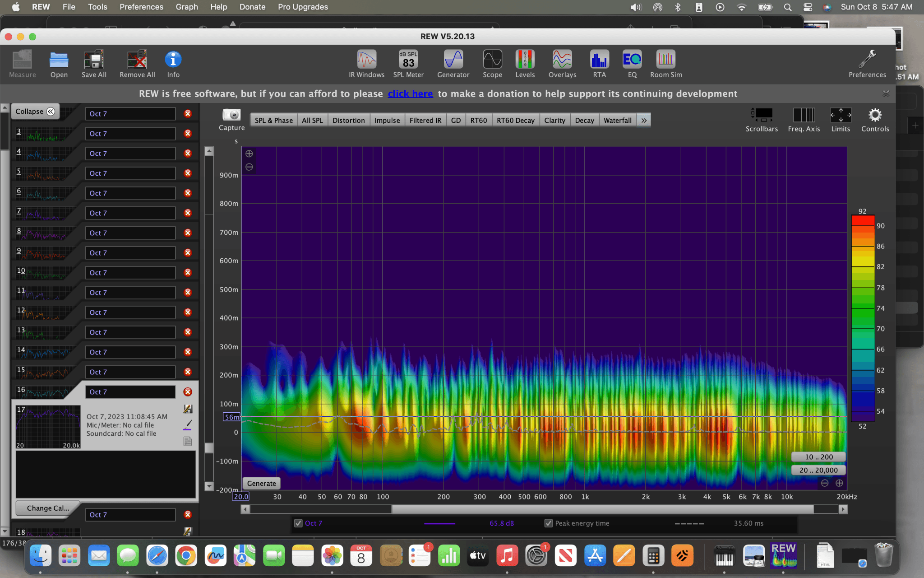The image size is (924, 578).
Task: Change trace colour for measurement 17
Action: 188,425
